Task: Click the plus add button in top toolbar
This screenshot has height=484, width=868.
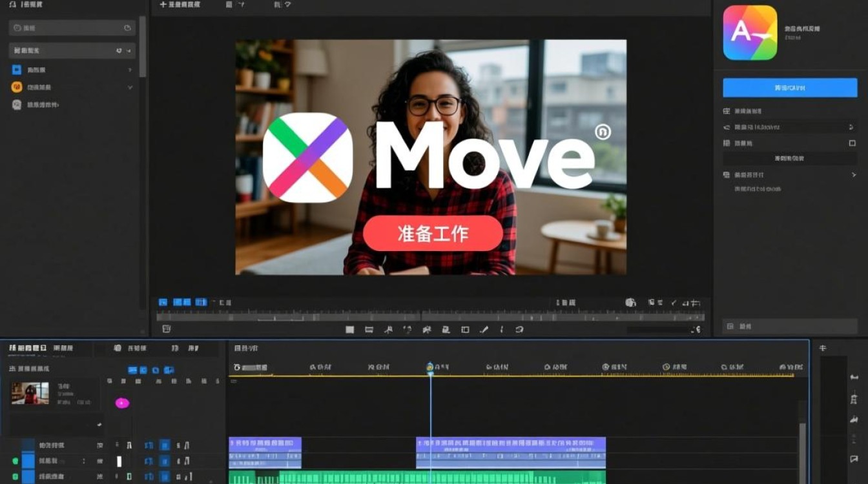Action: [163, 5]
